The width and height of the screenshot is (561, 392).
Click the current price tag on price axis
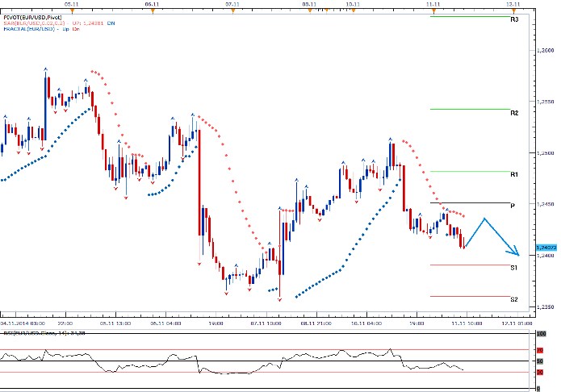coord(546,247)
